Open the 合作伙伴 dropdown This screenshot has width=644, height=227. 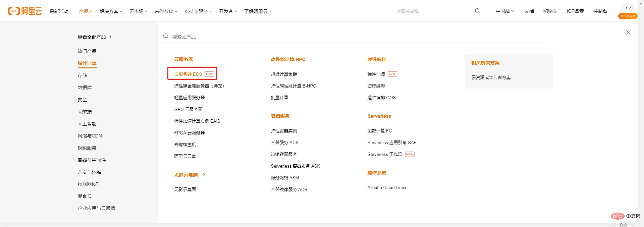coord(166,11)
